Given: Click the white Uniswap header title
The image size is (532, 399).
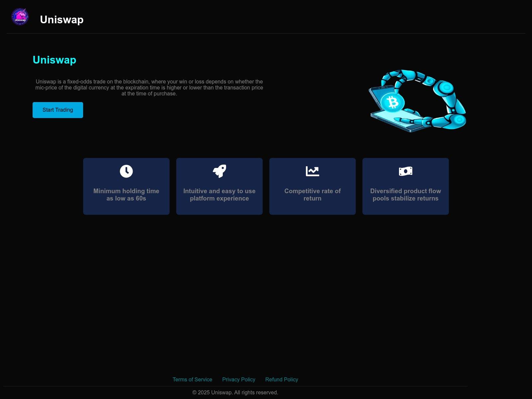Looking at the screenshot, I should coord(62,20).
